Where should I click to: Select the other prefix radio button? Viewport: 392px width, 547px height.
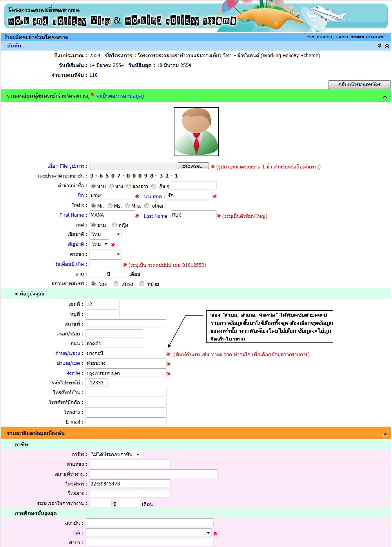coord(147,206)
